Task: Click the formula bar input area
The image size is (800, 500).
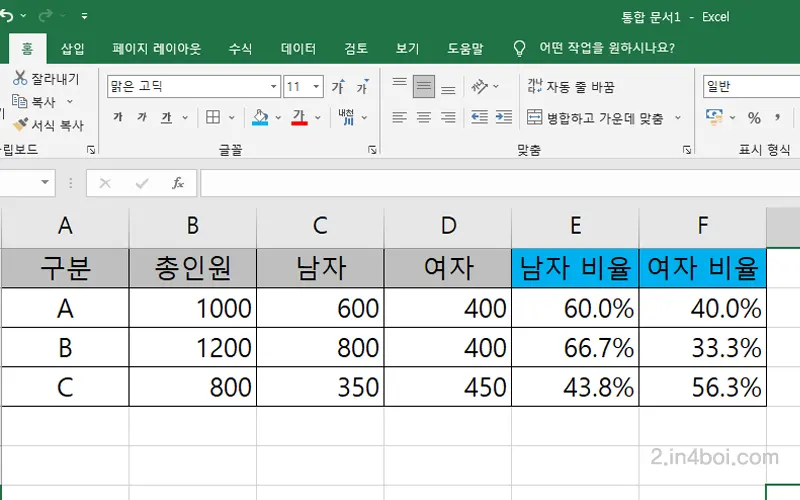Action: click(x=500, y=183)
